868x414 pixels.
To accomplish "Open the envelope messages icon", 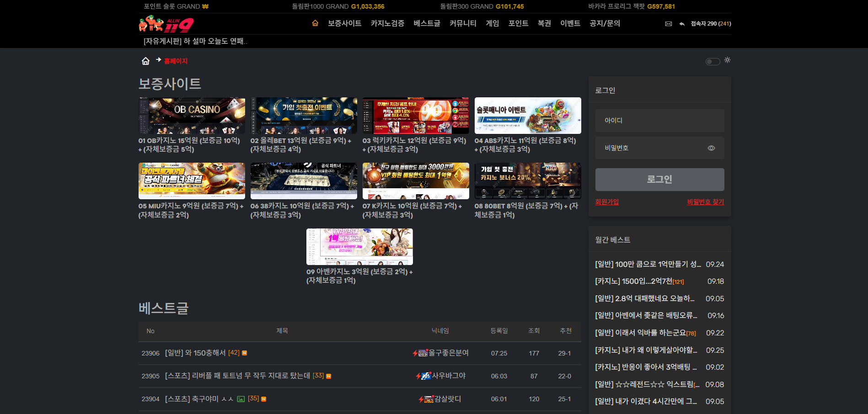I will pyautogui.click(x=668, y=24).
